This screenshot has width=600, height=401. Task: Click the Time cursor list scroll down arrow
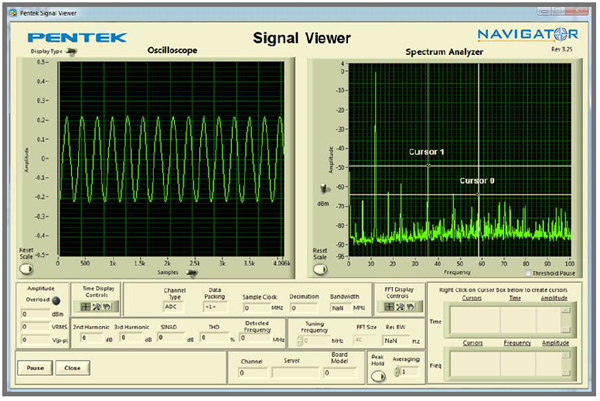click(566, 329)
